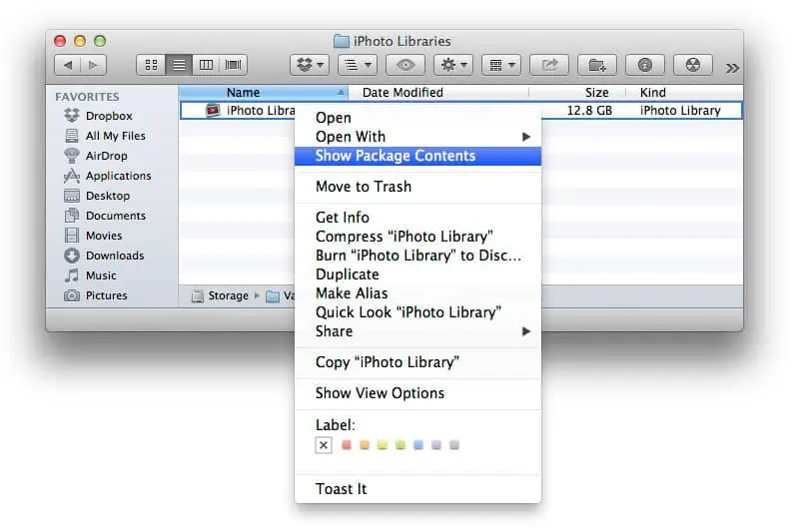The image size is (794, 532).
Task: Choose Duplicate from the context menu
Action: (x=417, y=274)
